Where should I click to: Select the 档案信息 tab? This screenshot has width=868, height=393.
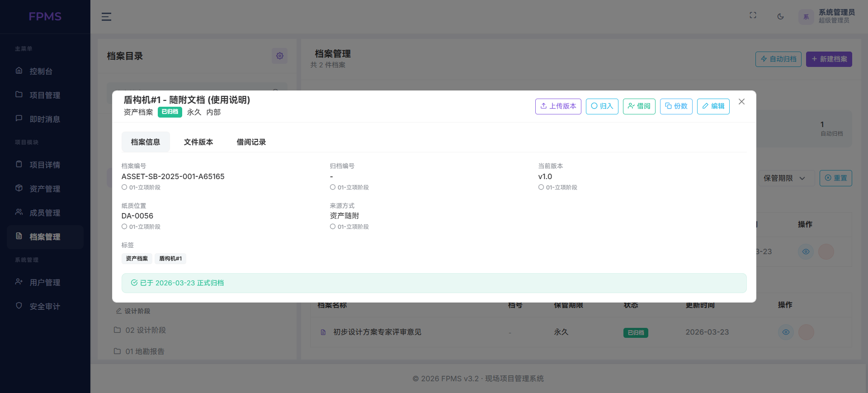coord(146,142)
